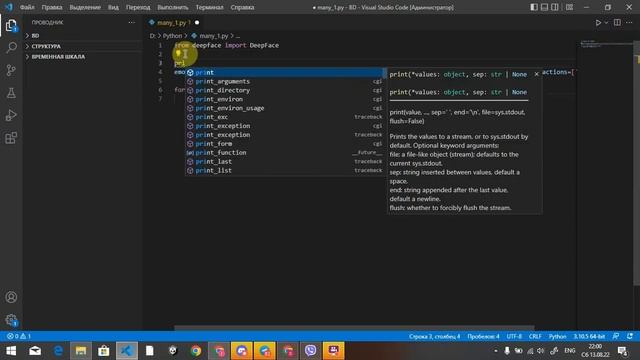Open the Extensions view
Viewport: 640px width, 360px height.
click(11, 138)
